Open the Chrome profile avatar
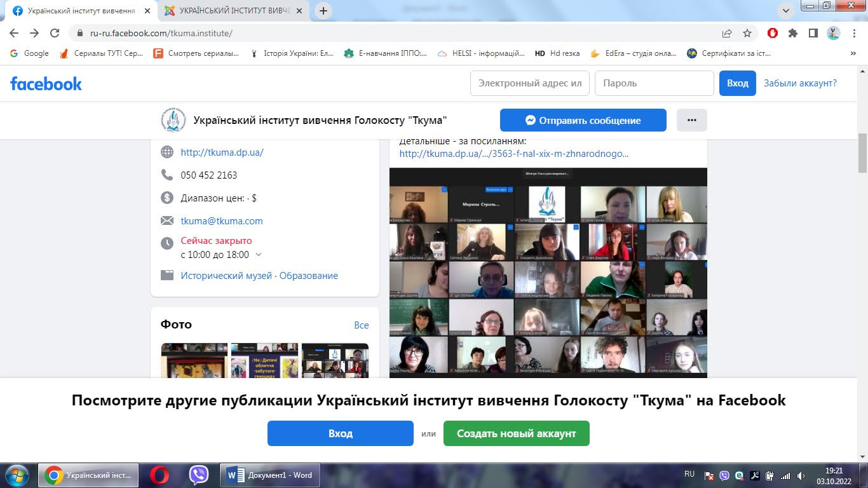Screen dimensions: 868x488 point(834,33)
